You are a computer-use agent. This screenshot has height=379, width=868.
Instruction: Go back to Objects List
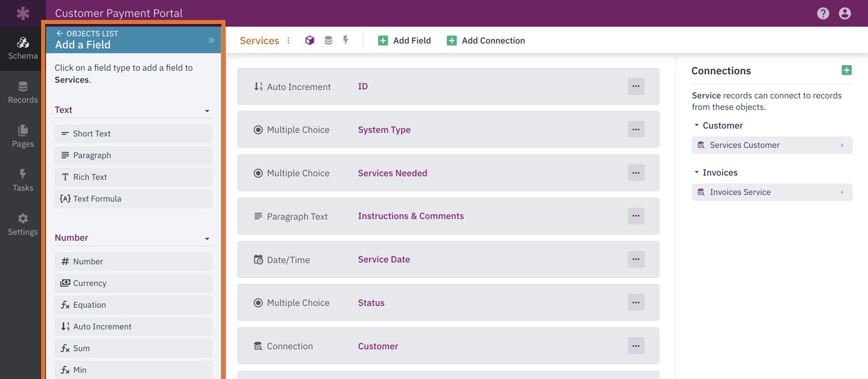tap(86, 33)
